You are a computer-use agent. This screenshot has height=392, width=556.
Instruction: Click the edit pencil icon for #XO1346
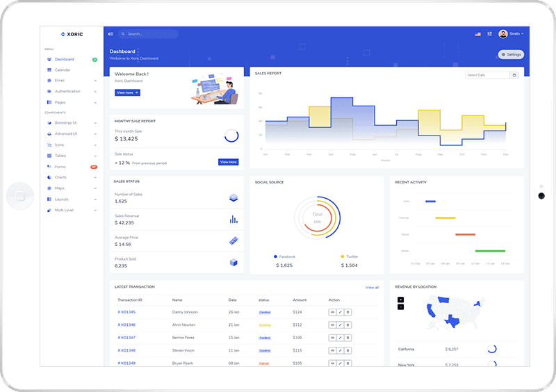pos(341,325)
